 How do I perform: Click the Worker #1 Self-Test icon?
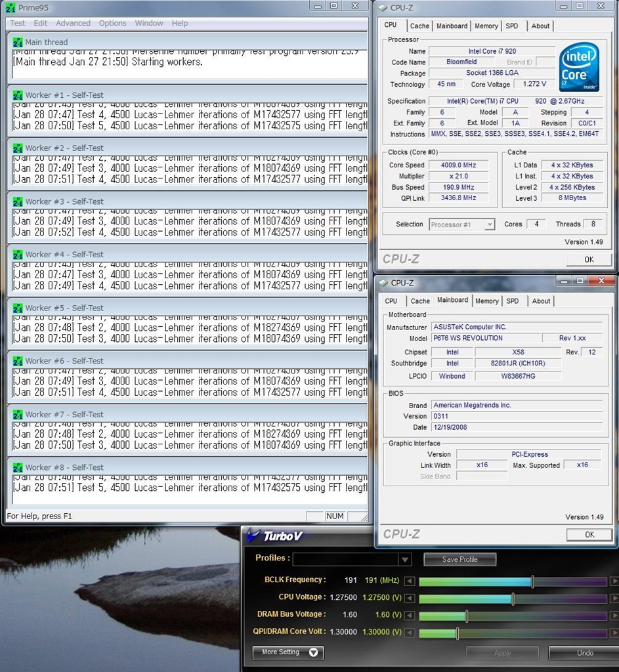coord(18,95)
